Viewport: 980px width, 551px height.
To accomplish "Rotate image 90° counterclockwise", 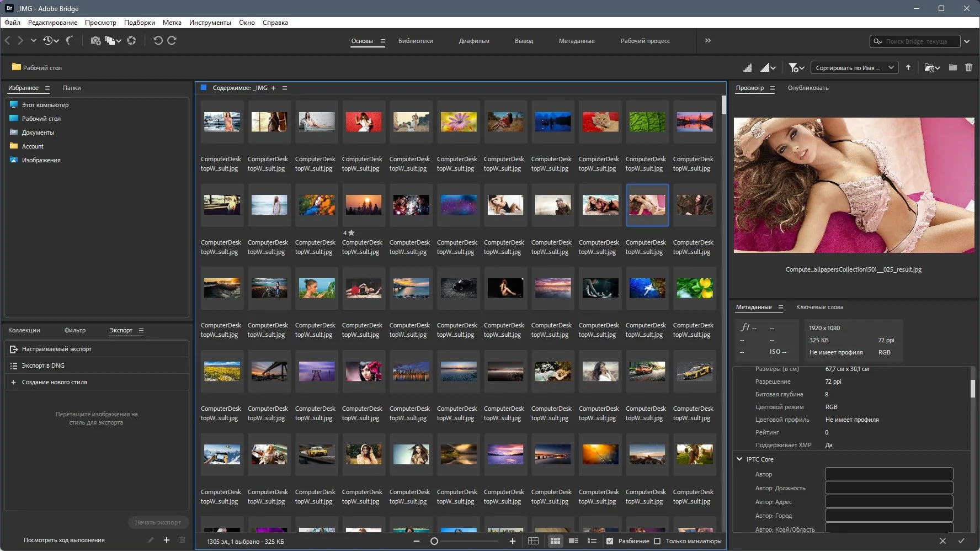I will tap(158, 40).
